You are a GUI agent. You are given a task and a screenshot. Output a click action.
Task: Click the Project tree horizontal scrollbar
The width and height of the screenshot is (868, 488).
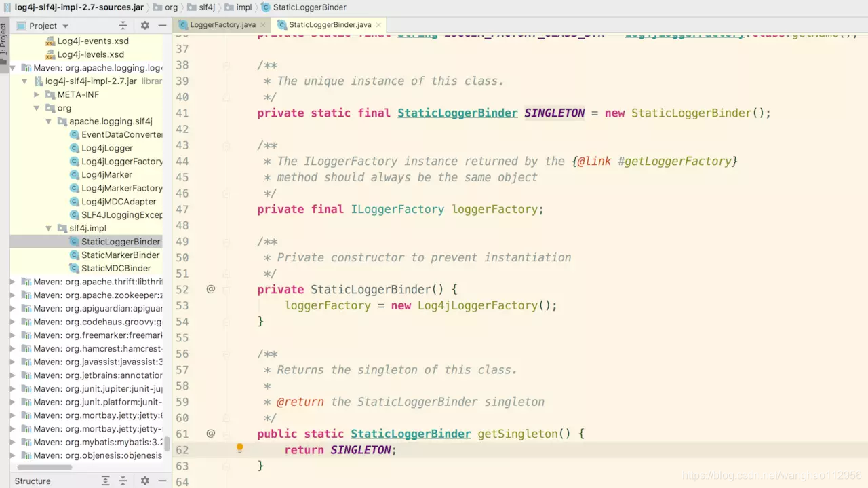(45, 468)
